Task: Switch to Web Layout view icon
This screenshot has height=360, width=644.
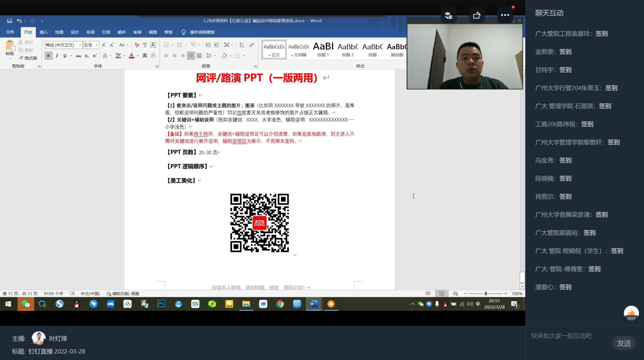Action: 455,293
